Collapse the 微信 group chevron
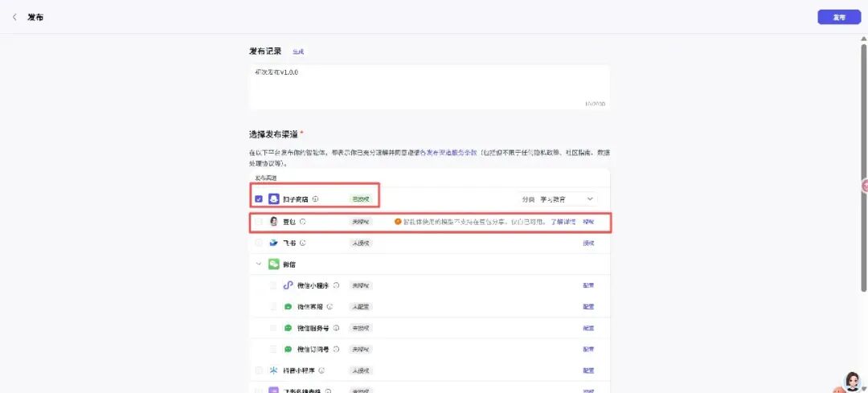The image size is (868, 393). click(x=259, y=264)
